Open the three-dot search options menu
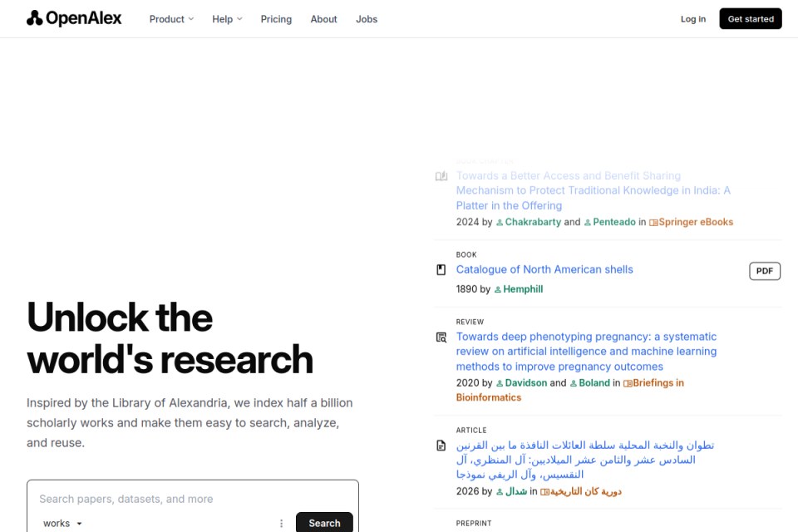 [282, 524]
